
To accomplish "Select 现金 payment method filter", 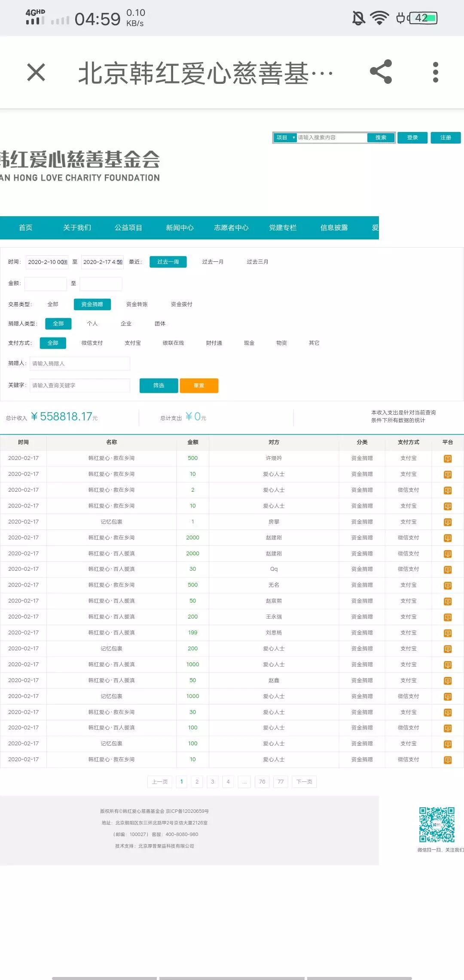I will pyautogui.click(x=249, y=343).
